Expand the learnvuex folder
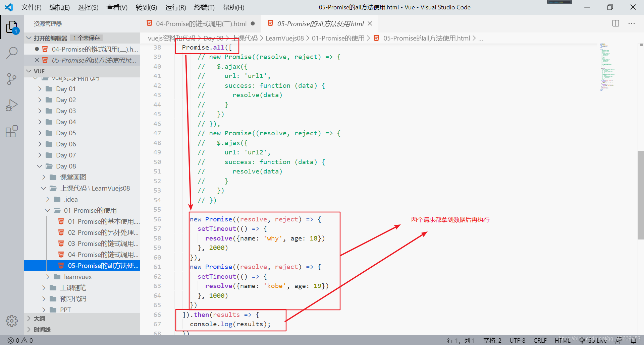 tap(48, 277)
